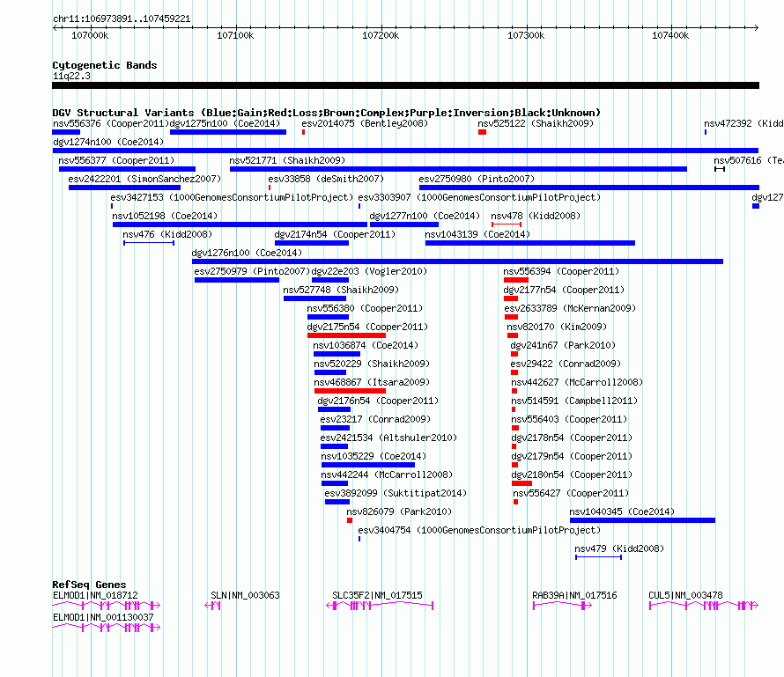
Task: Click esv3427153 1000Genomes variant label
Action: pyautogui.click(x=232, y=197)
